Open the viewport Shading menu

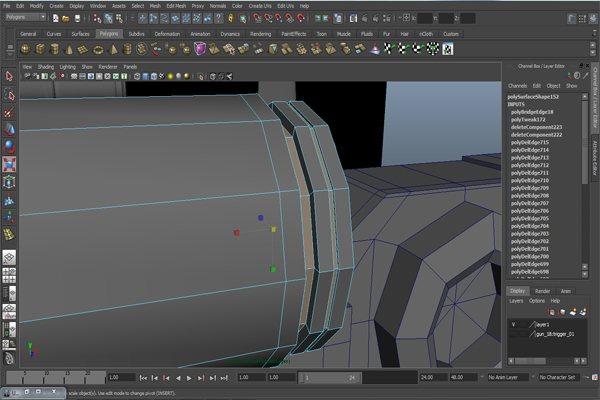(x=46, y=67)
